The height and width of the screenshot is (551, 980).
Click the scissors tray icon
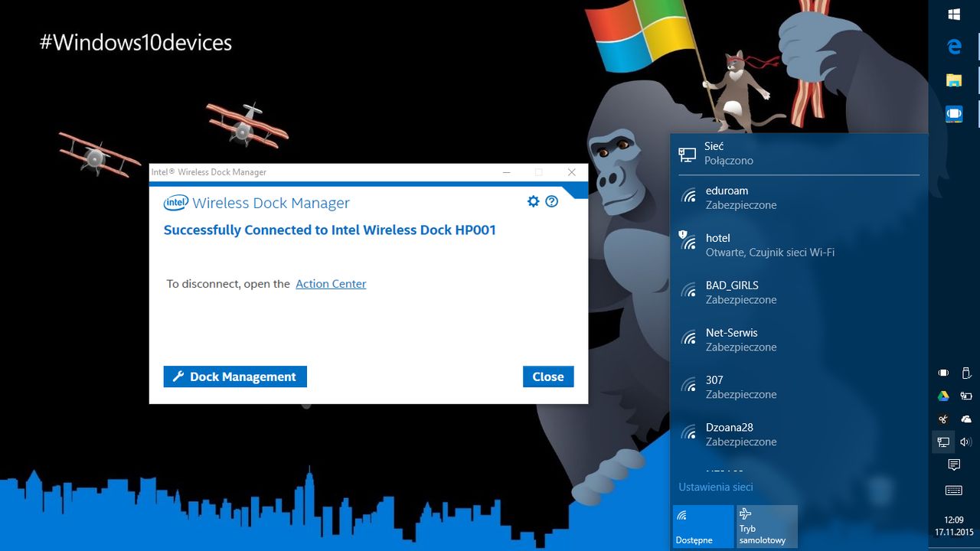click(x=943, y=419)
